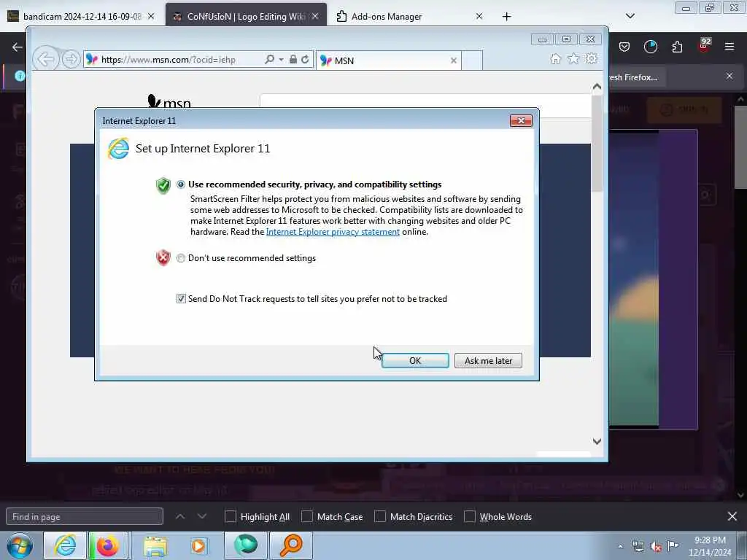Select Use recommended security settings radio

(181, 184)
